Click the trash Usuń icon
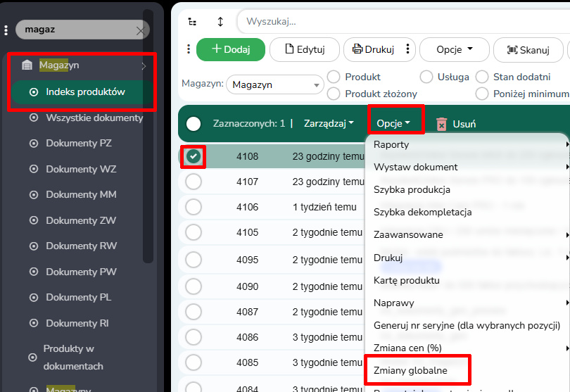Viewport: 570px width, 392px height. point(441,124)
